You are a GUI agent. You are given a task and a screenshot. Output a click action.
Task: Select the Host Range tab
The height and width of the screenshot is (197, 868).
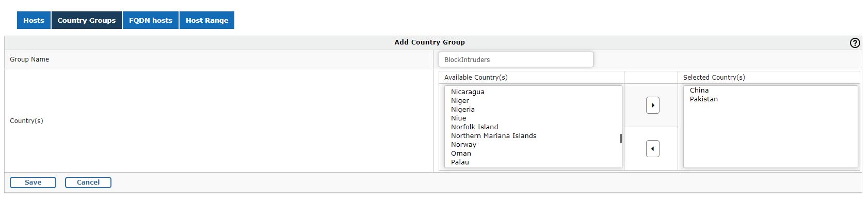[207, 20]
